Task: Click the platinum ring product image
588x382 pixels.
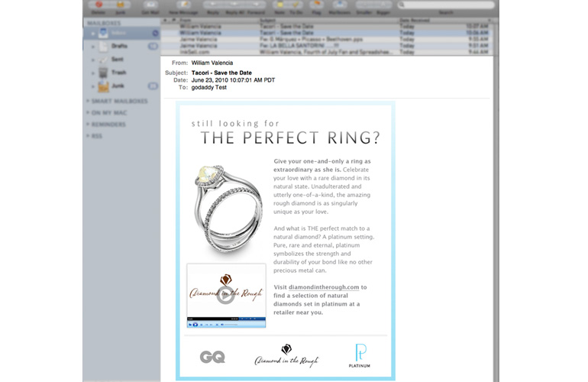Action: tap(228, 212)
